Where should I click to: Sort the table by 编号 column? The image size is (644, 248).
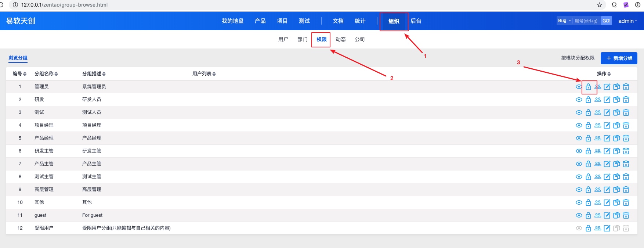[19, 73]
